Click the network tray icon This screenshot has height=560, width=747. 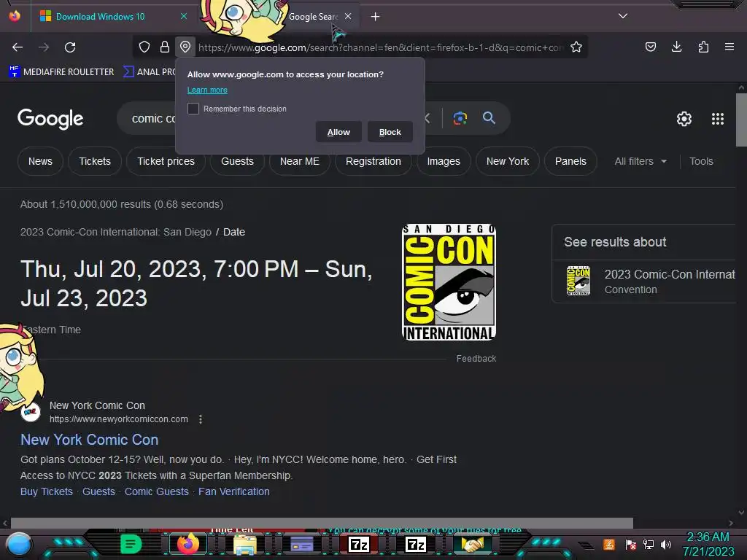[x=649, y=544]
